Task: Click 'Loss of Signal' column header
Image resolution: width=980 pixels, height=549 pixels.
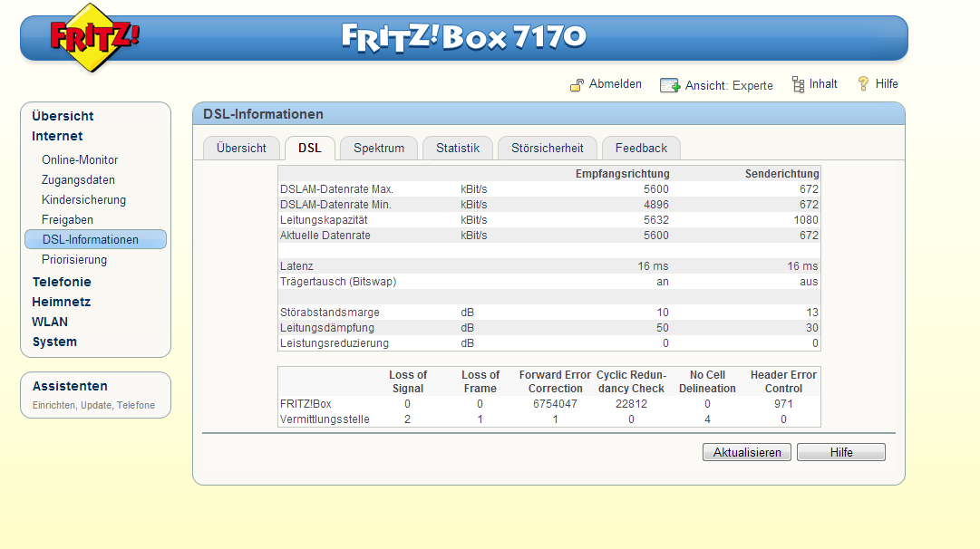Action: tap(407, 381)
